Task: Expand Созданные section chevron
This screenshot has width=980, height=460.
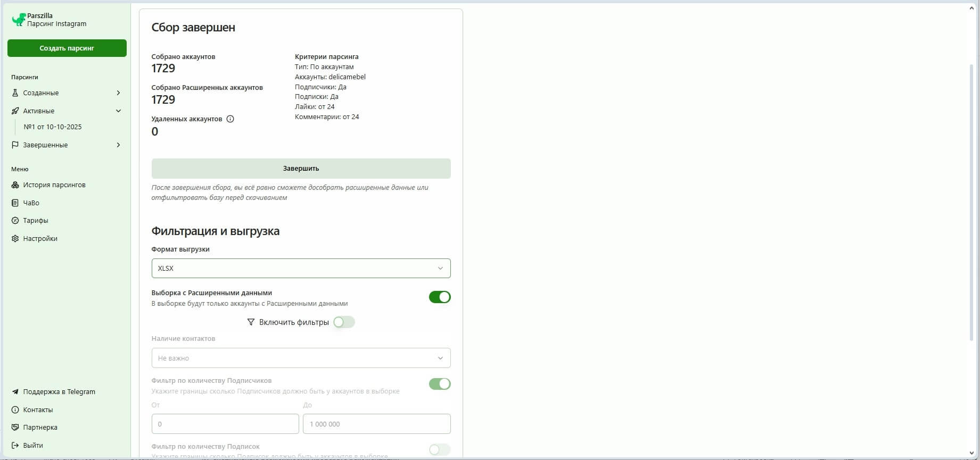Action: (118, 93)
